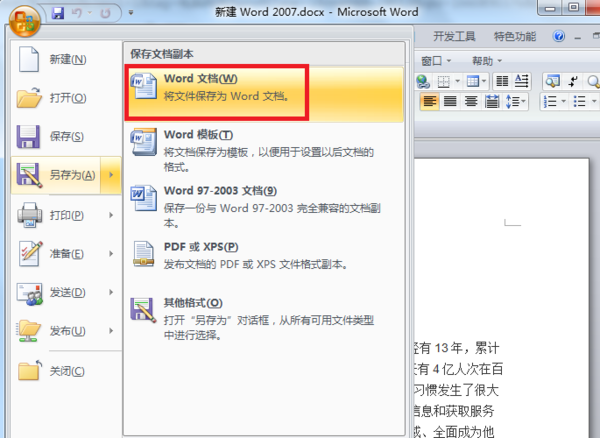
Task: Expand the 发布 submenu arrow
Action: tap(111, 331)
